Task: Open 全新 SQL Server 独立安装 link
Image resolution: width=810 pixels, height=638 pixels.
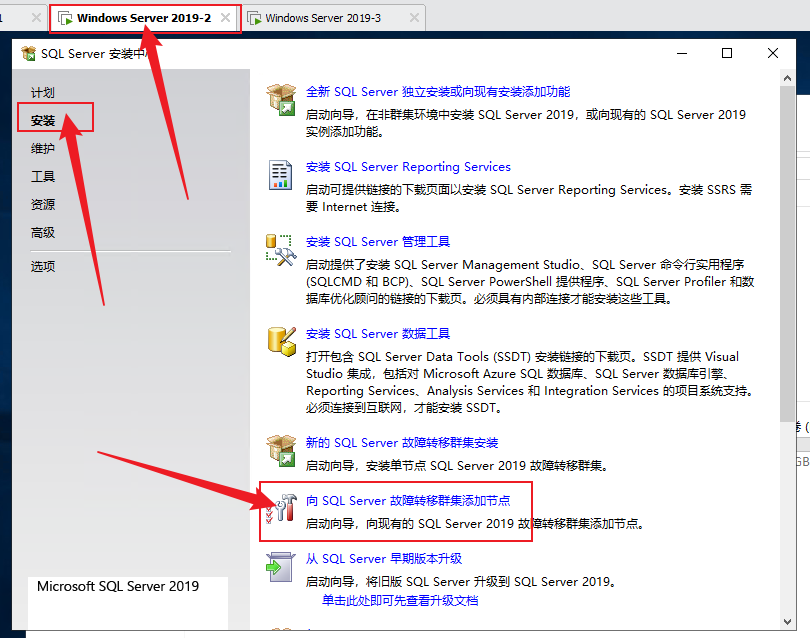Action: tap(438, 92)
